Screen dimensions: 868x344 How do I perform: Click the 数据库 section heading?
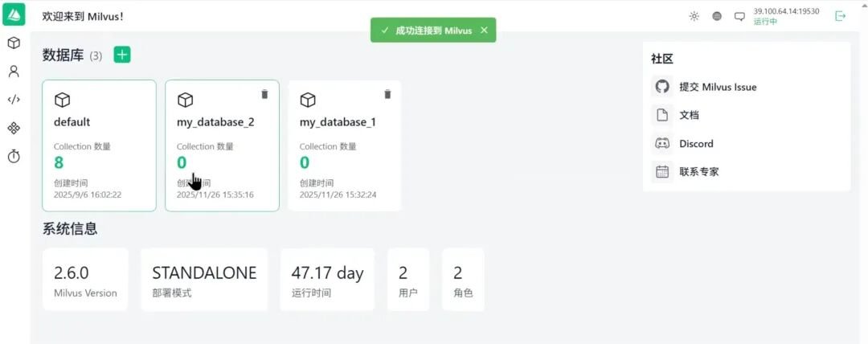coord(63,55)
